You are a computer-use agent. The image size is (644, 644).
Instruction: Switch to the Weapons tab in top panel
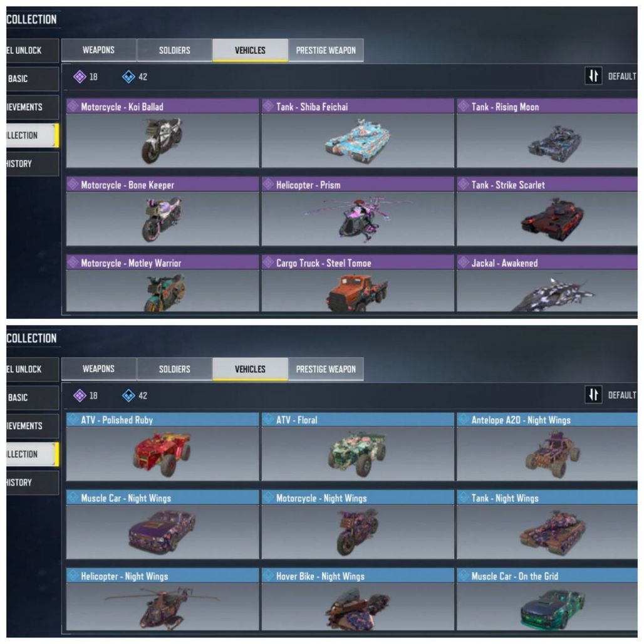[98, 50]
